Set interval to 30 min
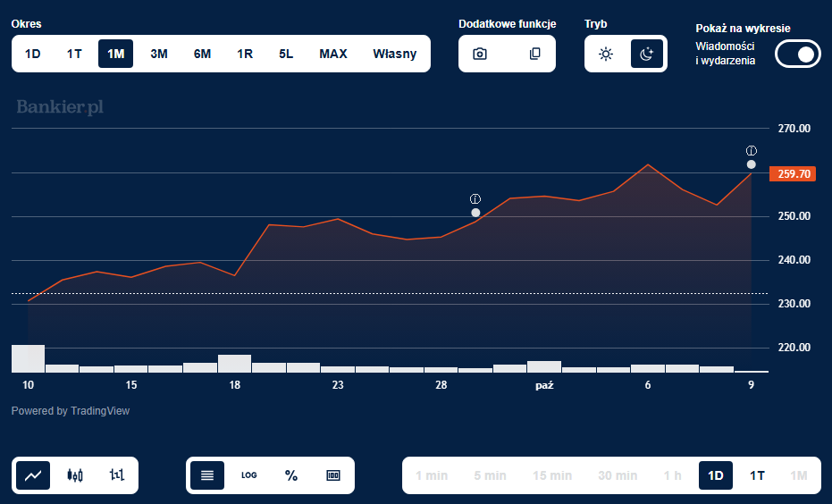The image size is (832, 504). (618, 475)
